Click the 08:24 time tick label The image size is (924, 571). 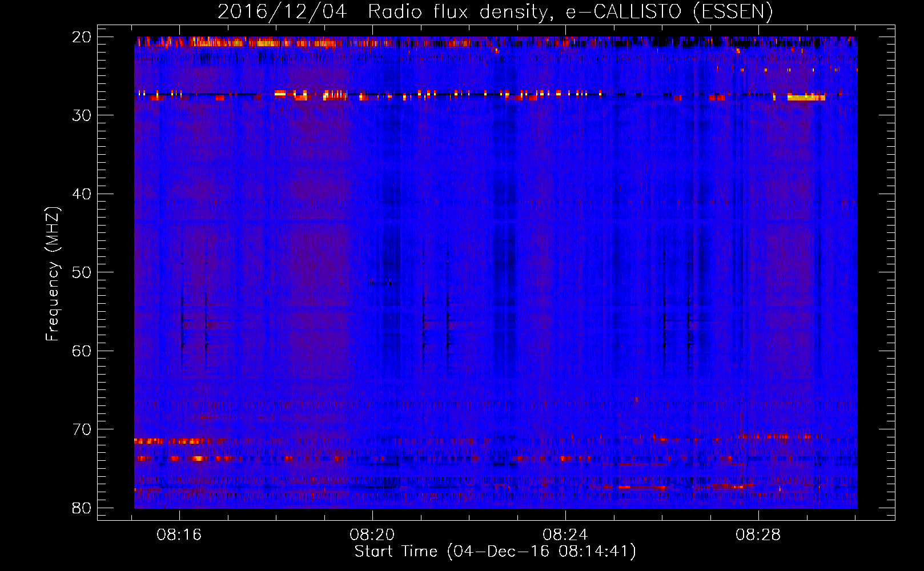pos(565,535)
